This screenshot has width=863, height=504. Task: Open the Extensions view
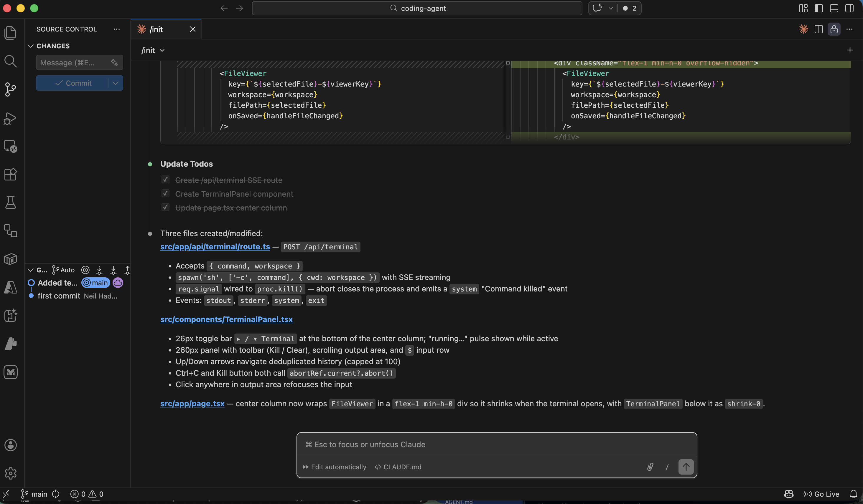(x=10, y=175)
